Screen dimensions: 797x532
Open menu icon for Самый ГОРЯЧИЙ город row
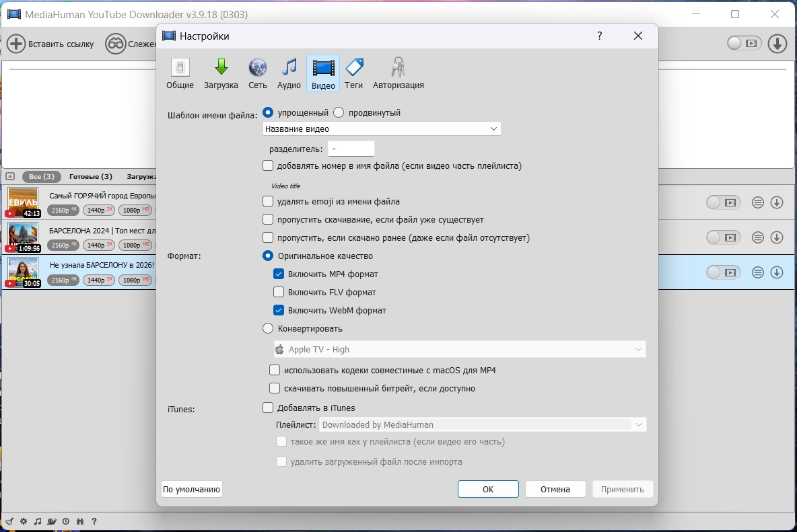click(x=758, y=202)
